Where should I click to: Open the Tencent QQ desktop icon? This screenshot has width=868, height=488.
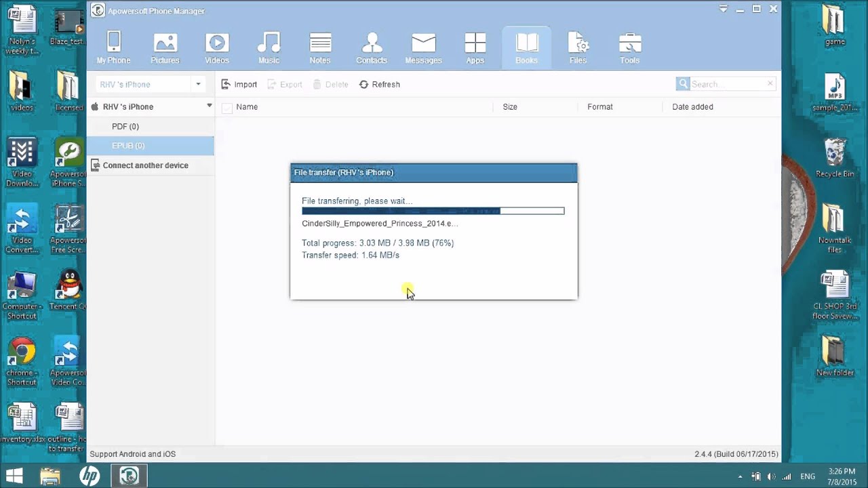coord(68,290)
